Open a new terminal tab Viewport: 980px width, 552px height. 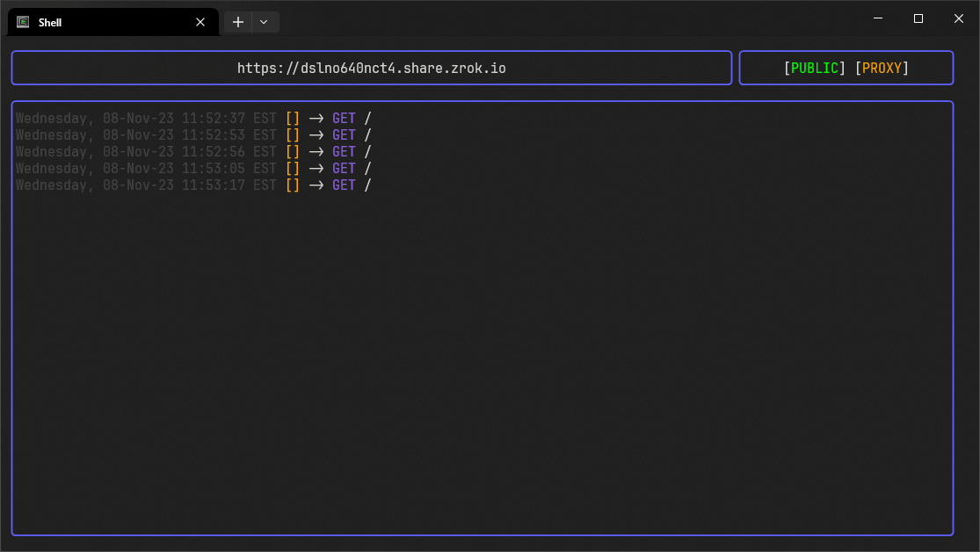click(237, 22)
